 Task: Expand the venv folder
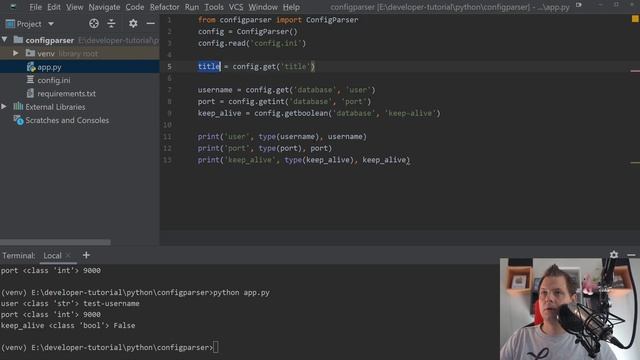[x=16, y=53]
